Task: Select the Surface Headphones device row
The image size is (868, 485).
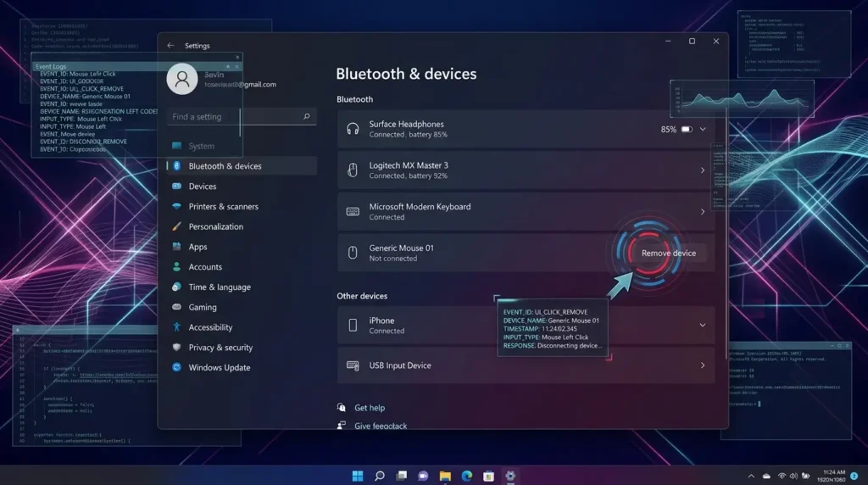Action: tap(526, 129)
